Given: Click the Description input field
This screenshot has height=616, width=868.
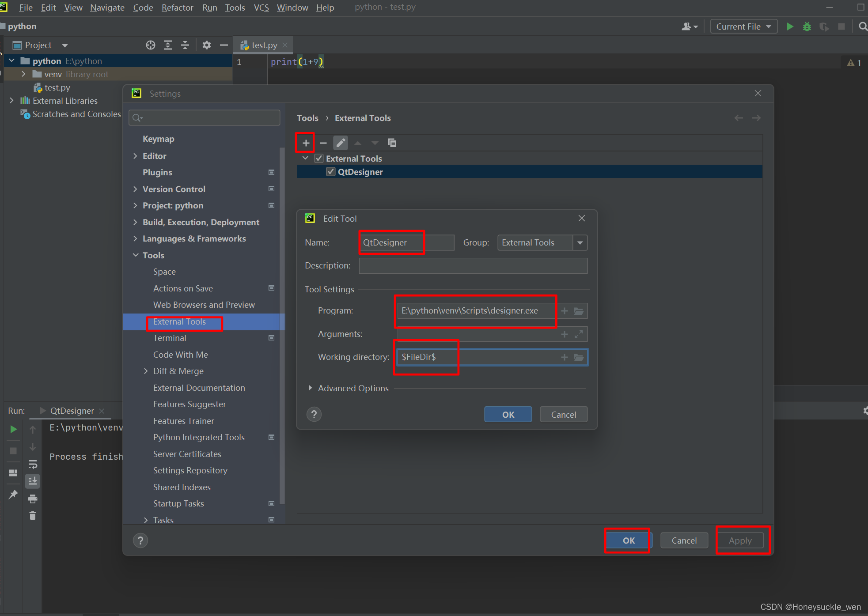Looking at the screenshot, I should 473,266.
